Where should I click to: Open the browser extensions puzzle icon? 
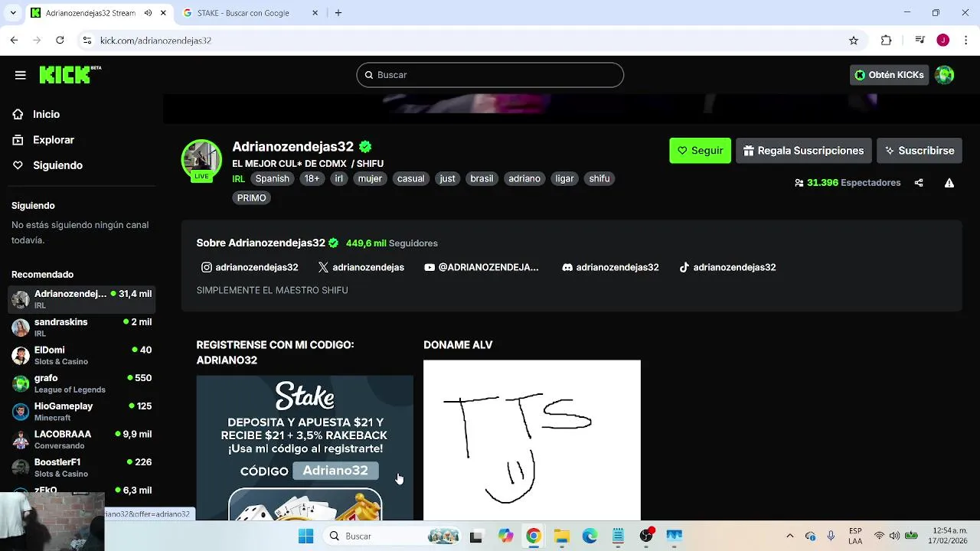[x=887, y=40]
